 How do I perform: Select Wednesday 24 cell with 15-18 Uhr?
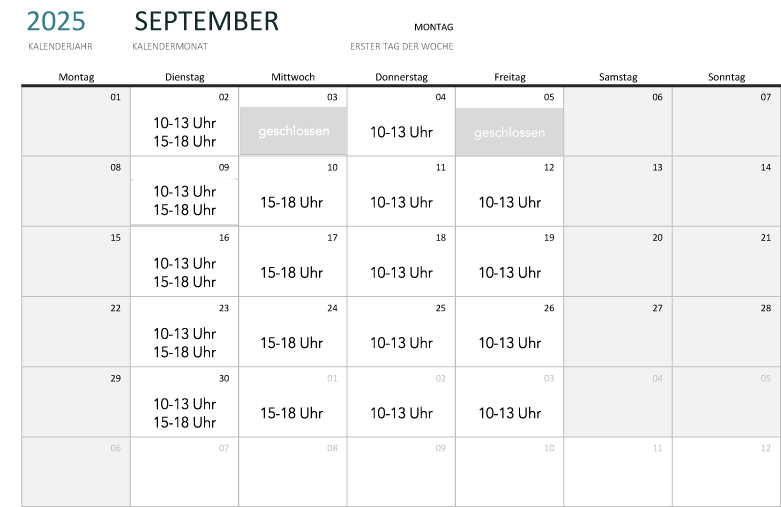(293, 343)
